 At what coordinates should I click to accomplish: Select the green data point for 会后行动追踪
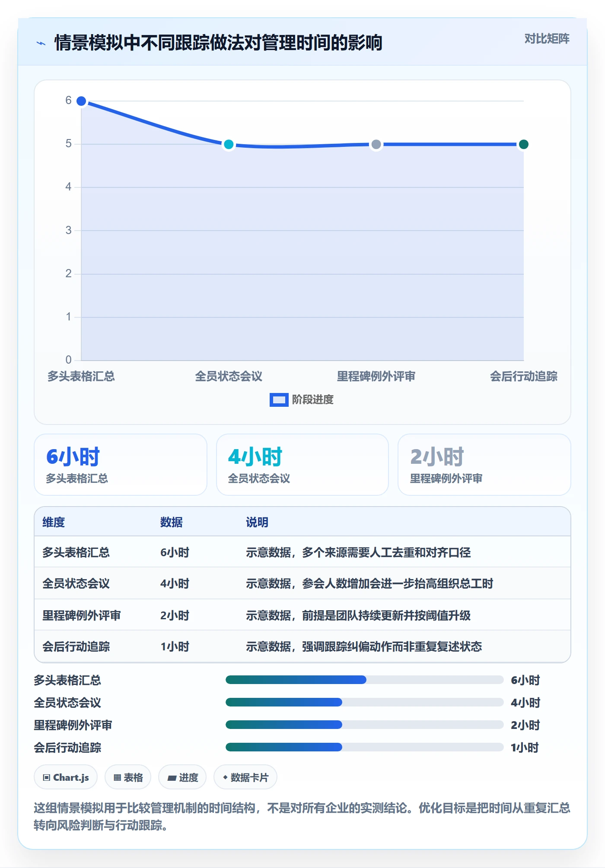(523, 144)
